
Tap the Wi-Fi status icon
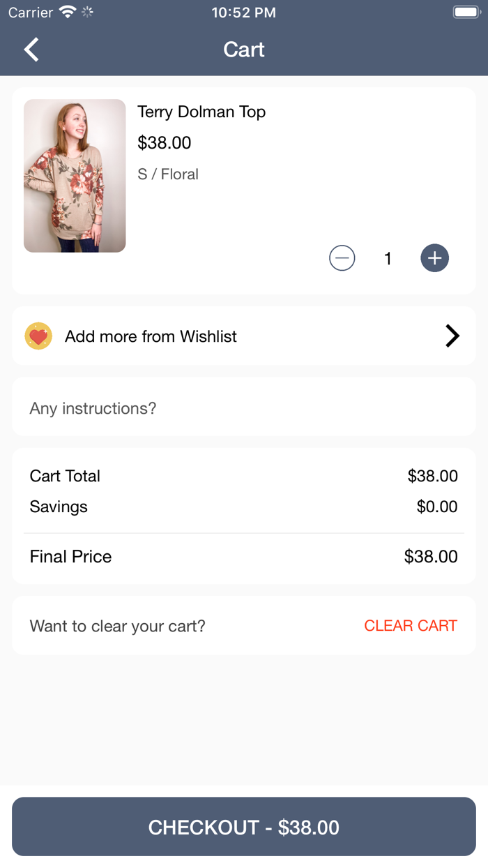pos(68,13)
